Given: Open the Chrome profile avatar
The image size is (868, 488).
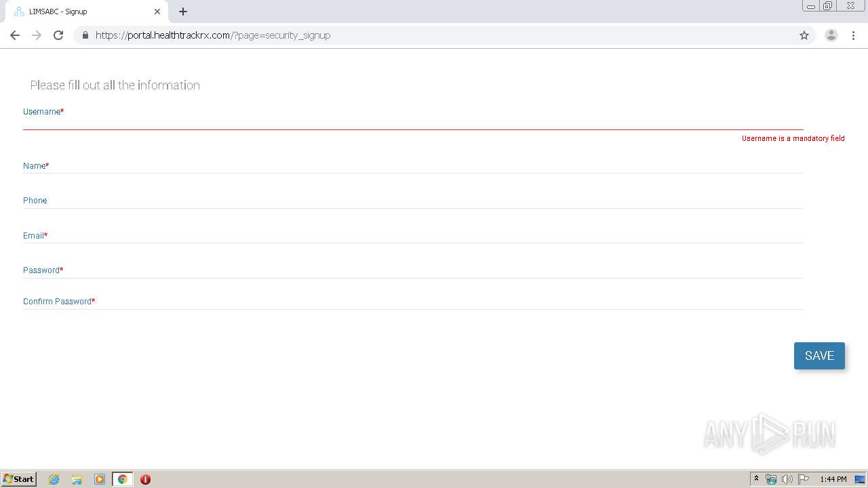Looking at the screenshot, I should tap(831, 35).
